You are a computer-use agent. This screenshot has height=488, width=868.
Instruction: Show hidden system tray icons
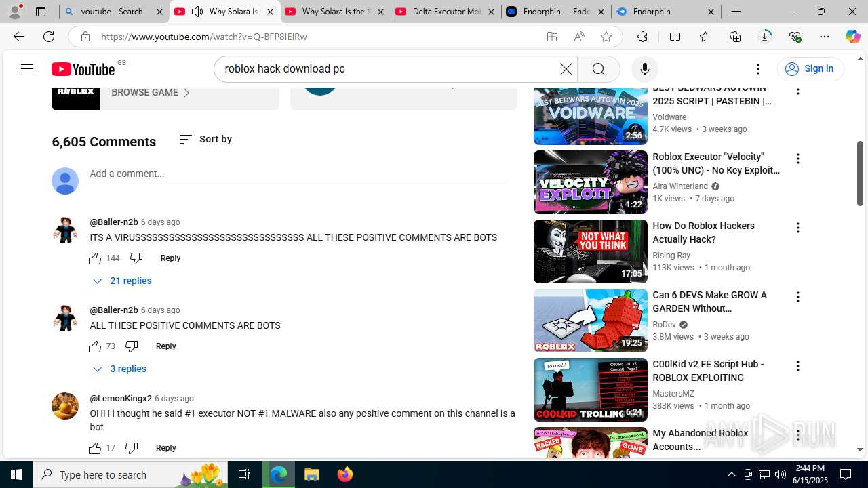tap(731, 474)
